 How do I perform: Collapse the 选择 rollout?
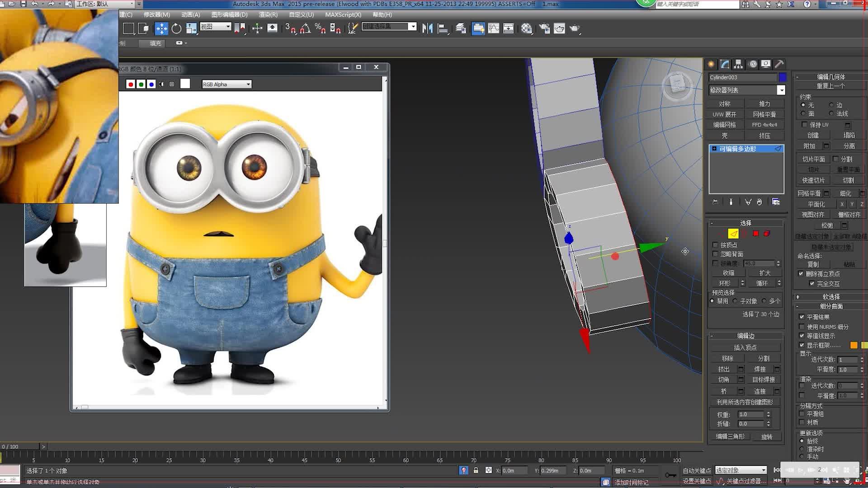[x=712, y=223]
